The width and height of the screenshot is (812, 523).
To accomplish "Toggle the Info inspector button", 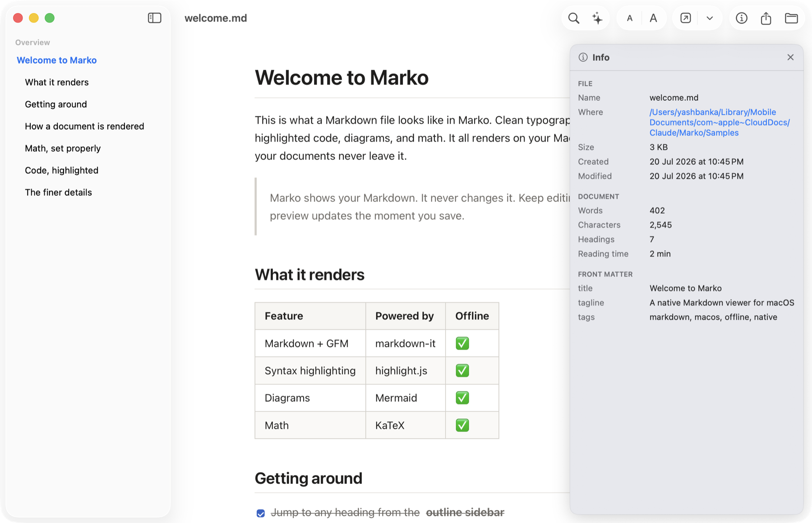I will click(x=742, y=18).
